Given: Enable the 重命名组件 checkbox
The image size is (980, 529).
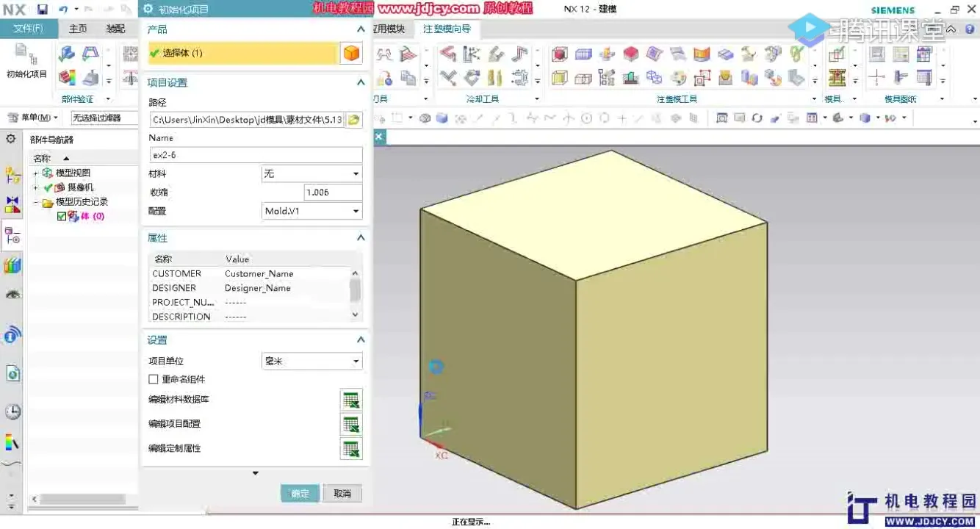Looking at the screenshot, I should coord(154,379).
